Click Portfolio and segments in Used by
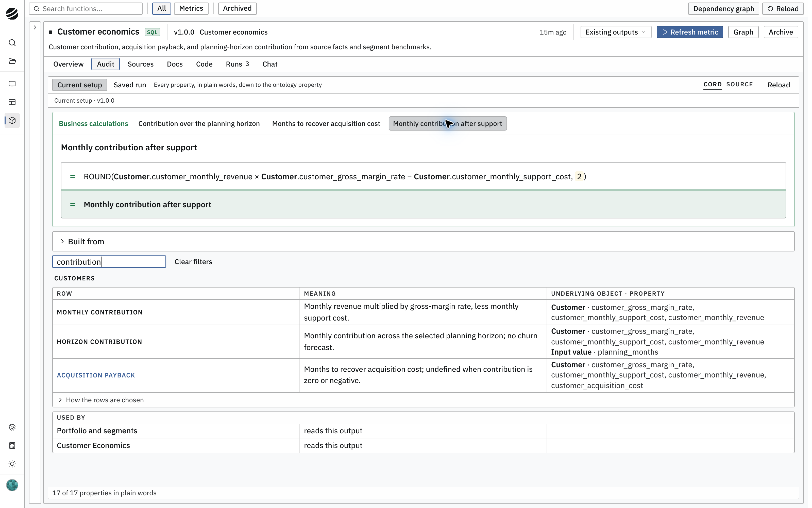Image resolution: width=812 pixels, height=508 pixels. pos(97,431)
